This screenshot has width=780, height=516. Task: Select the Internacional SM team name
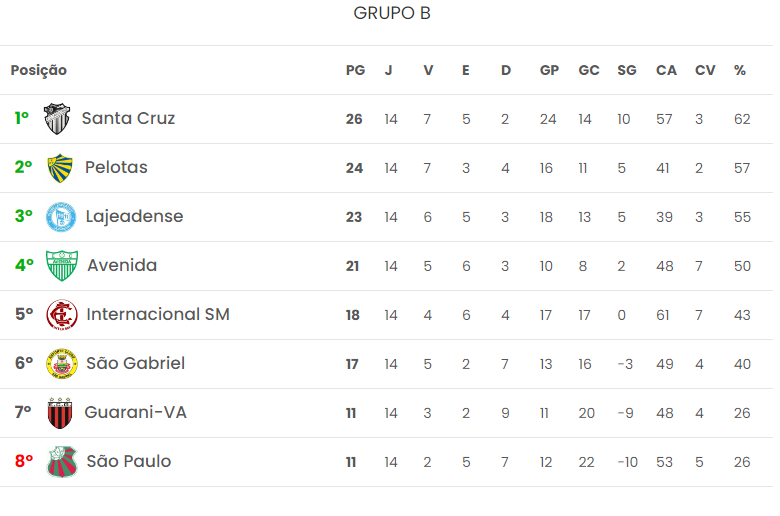click(x=158, y=315)
